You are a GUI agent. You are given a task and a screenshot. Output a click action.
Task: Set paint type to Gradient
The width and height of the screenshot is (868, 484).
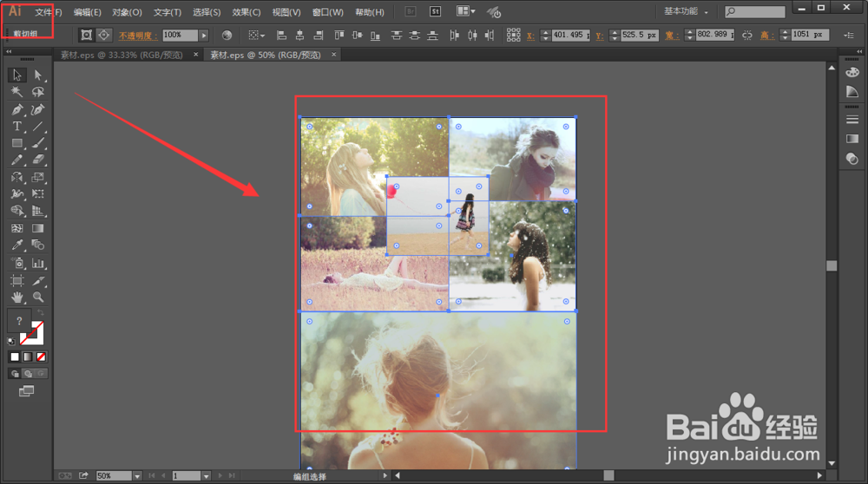[28, 356]
